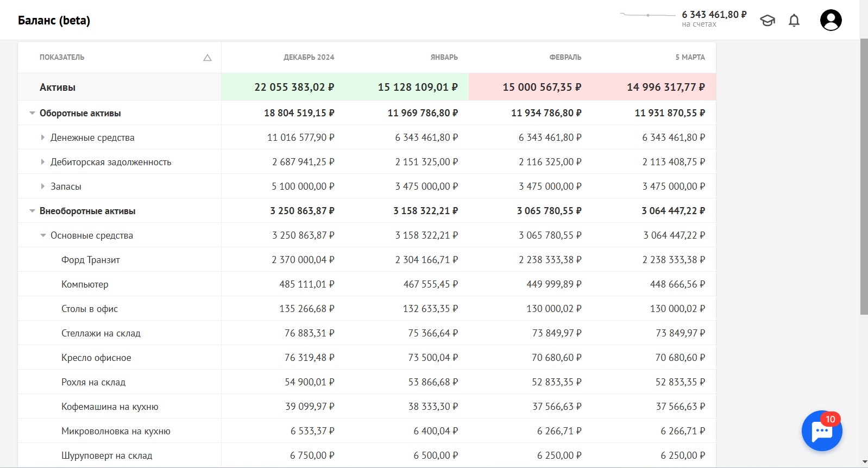Click the vertical page scrollbar thumb
868x468 pixels.
864,177
